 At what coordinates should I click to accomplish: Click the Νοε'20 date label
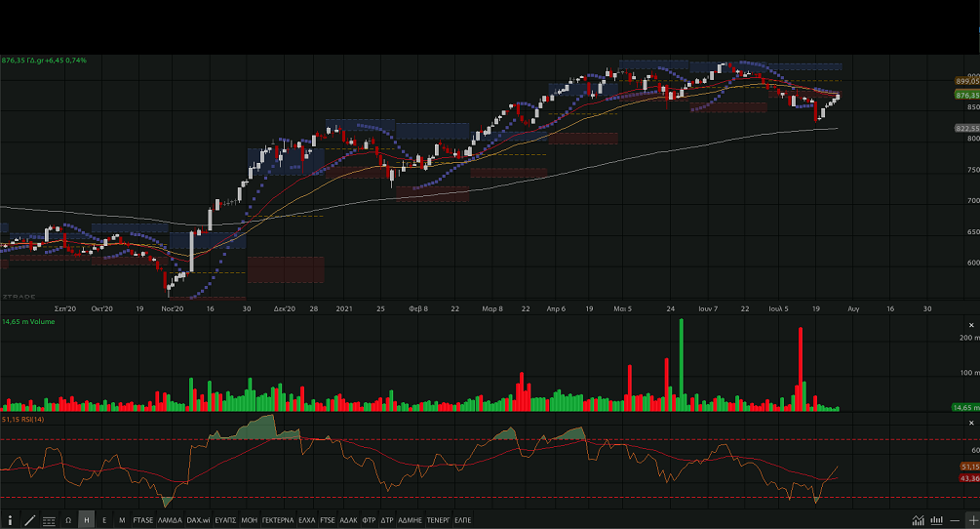(x=173, y=308)
